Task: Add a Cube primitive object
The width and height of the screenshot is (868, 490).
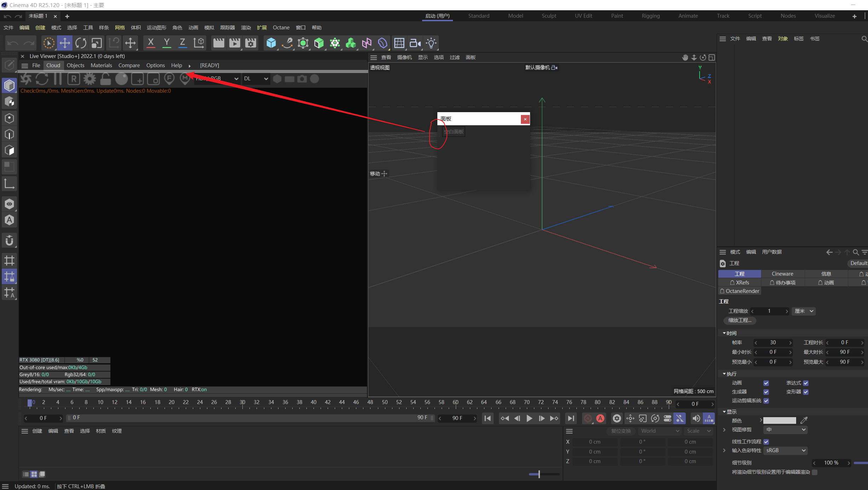Action: tap(271, 43)
